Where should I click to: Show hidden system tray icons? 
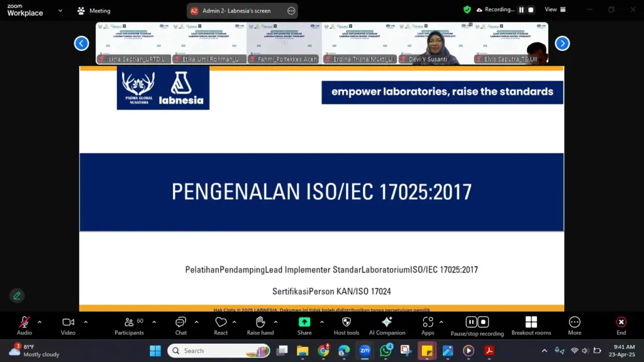544,351
